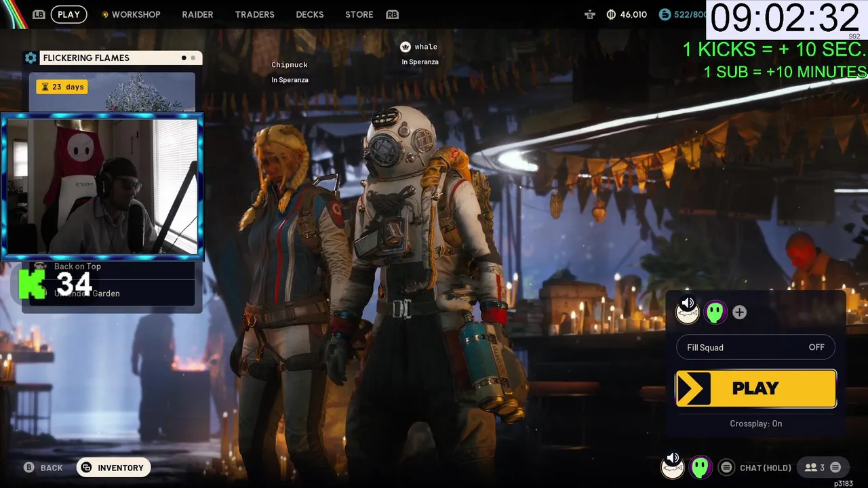Click the whale player nameplate

coord(426,47)
